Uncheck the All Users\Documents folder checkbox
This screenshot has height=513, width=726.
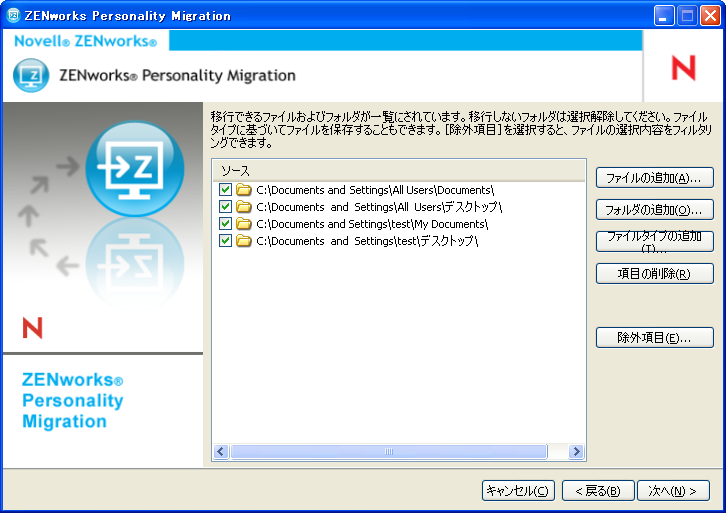225,190
